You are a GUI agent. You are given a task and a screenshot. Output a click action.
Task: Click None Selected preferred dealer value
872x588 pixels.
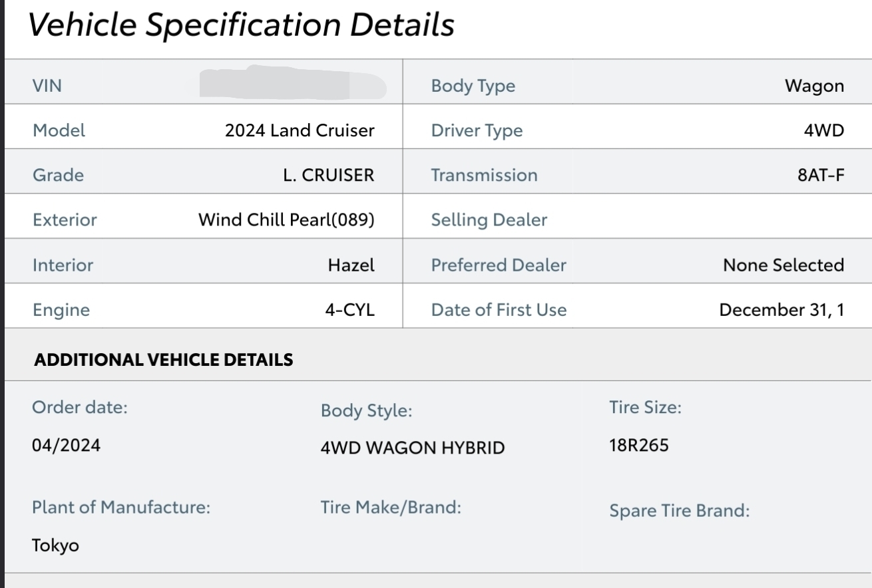coord(783,265)
